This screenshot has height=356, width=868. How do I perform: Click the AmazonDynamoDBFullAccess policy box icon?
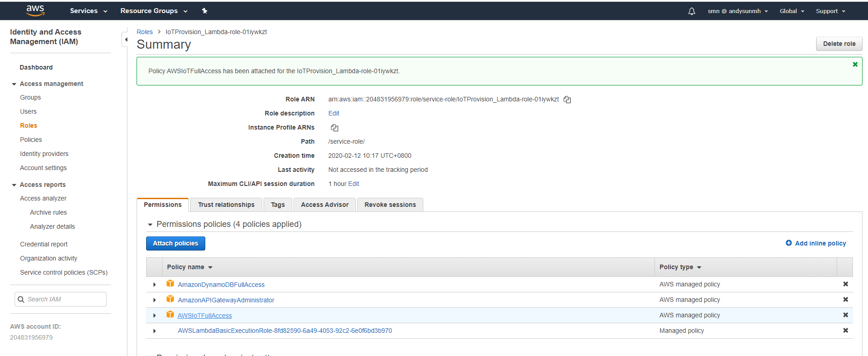pyautogui.click(x=170, y=284)
